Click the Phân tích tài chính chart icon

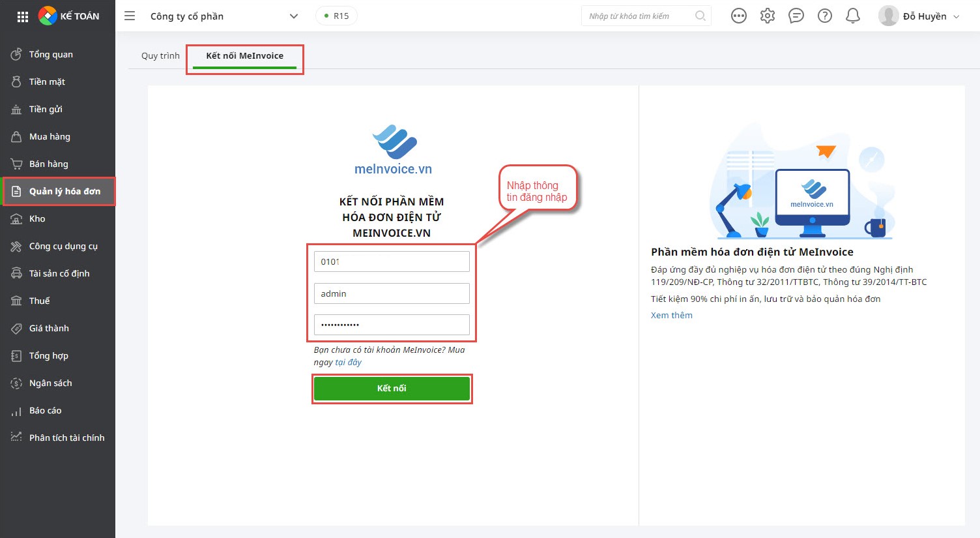pyautogui.click(x=16, y=437)
